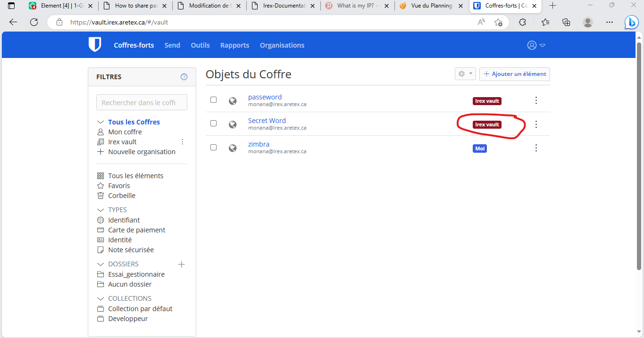644x338 pixels.
Task: Open the Send navigation tab
Action: click(x=172, y=45)
